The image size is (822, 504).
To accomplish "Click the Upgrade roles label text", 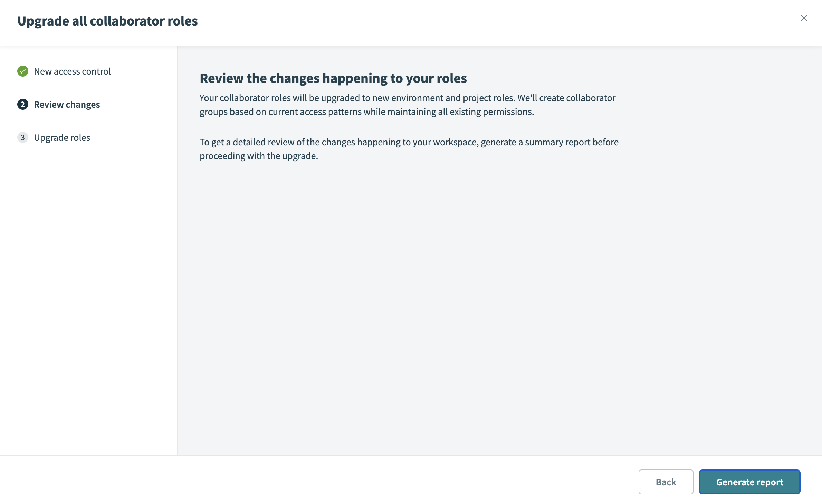I will 62,137.
